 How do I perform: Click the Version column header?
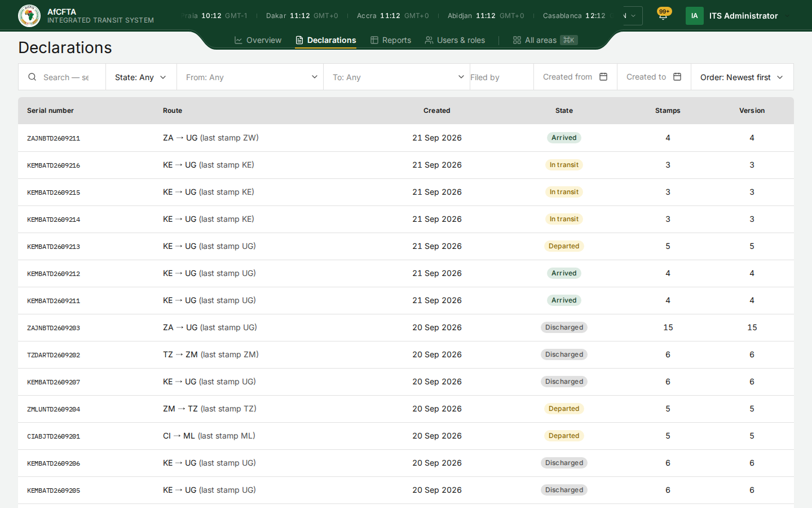pos(752,111)
